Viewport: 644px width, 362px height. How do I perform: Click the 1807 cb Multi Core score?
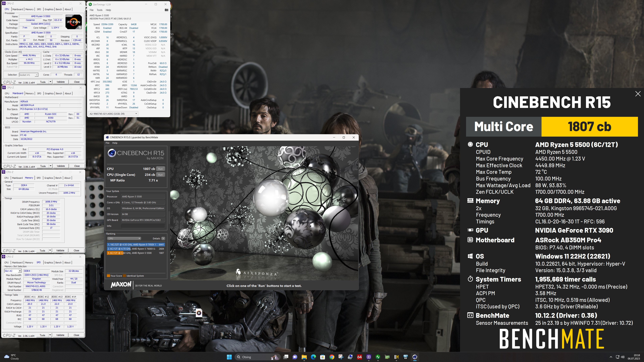pyautogui.click(x=589, y=127)
